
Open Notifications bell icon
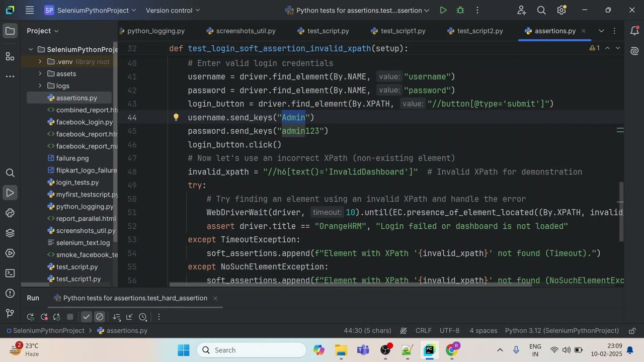(634, 31)
